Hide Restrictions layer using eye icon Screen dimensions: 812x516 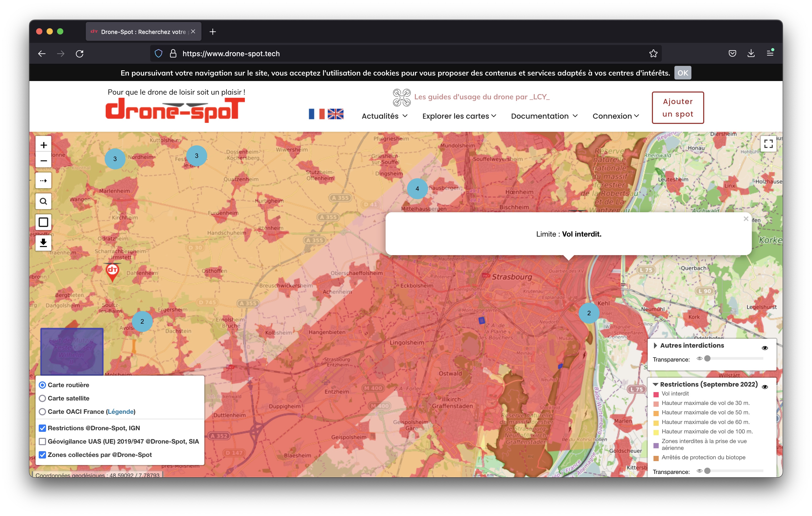coord(765,387)
